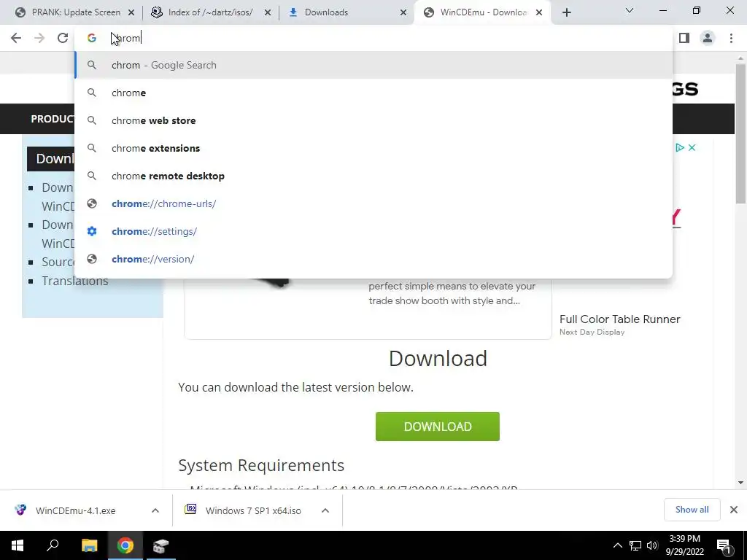This screenshot has width=747, height=560.
Task: Switch to the PRANK: Update Screen tab
Action: 76,12
